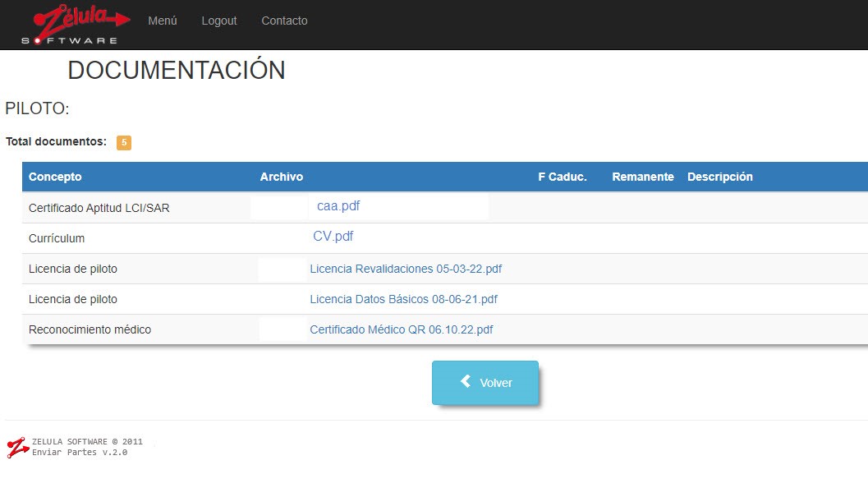
Task: Click the Concepto column header
Action: 55,177
